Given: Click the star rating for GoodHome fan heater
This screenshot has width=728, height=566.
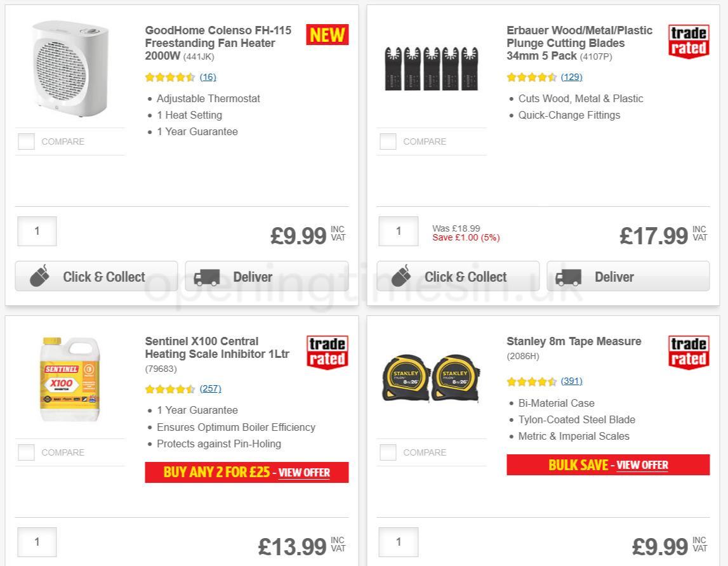Looking at the screenshot, I should 169,77.
